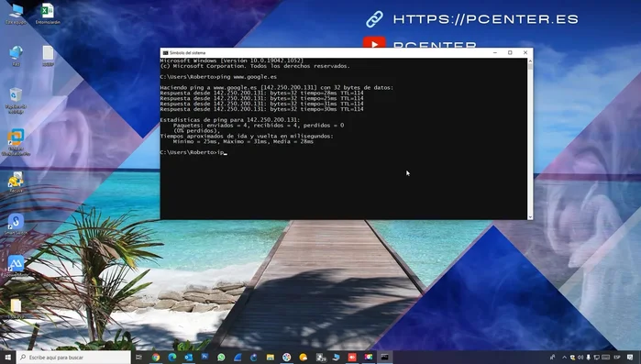Screen dimensions: 641x364
Task: Click the console scrollbar up arrow
Action: click(530, 61)
